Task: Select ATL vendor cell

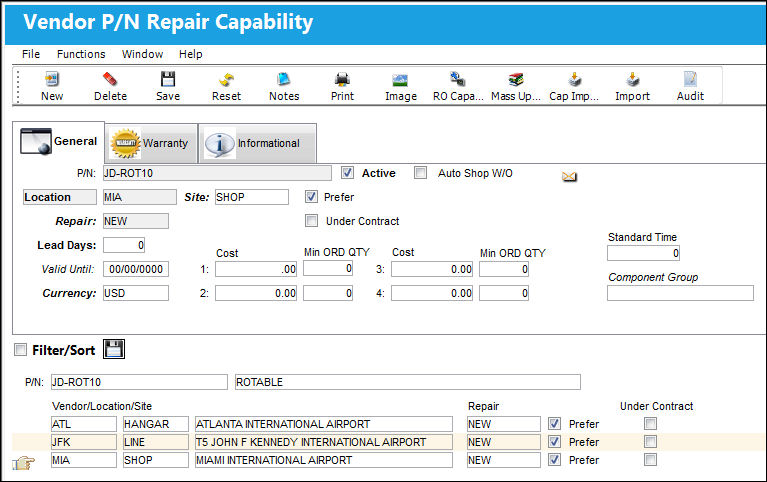Action: point(84,424)
